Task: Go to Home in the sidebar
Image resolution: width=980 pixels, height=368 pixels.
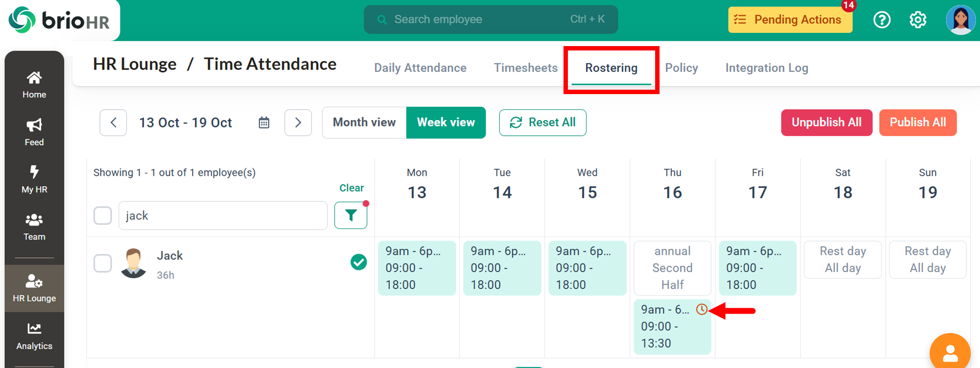Action: [x=34, y=84]
